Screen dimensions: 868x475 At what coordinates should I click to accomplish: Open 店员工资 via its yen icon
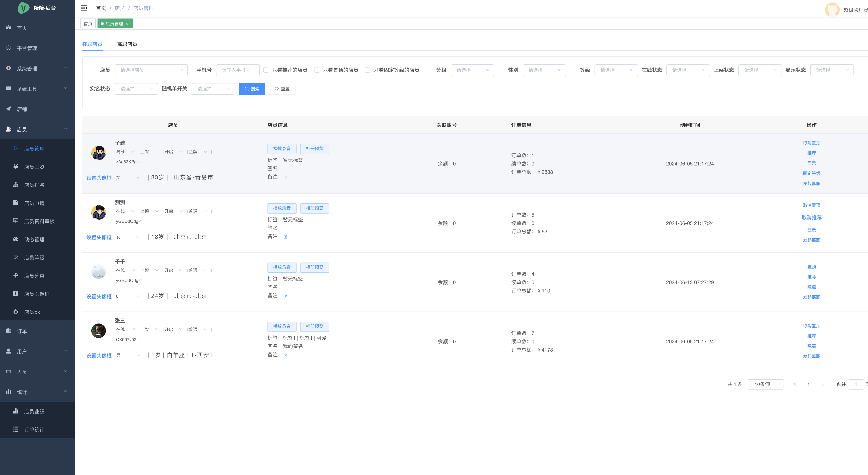click(x=15, y=166)
